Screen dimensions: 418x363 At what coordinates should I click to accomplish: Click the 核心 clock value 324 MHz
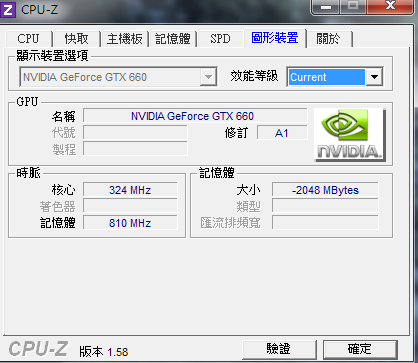[x=130, y=190]
